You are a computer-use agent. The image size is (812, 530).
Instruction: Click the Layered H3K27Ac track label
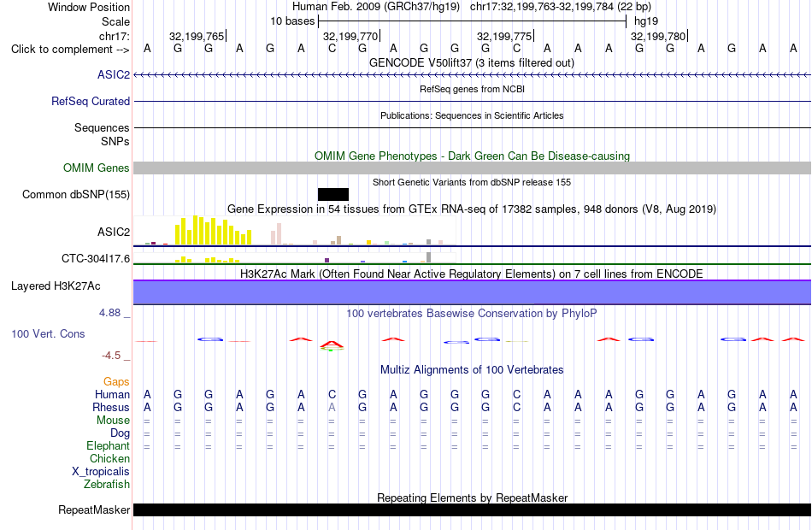point(56,286)
